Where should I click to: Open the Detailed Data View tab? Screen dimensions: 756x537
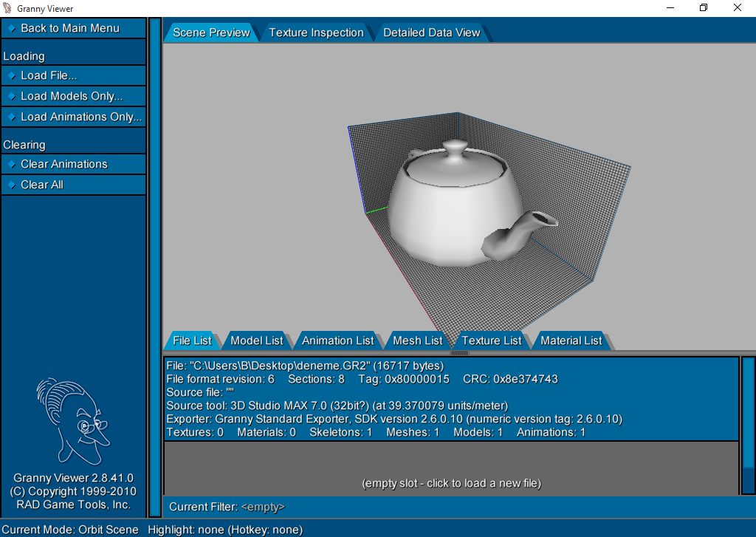click(431, 33)
